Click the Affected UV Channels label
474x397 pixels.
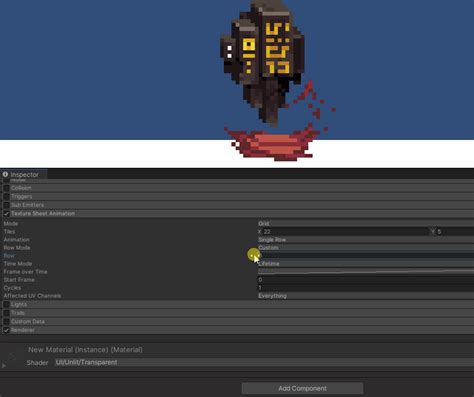click(x=32, y=296)
